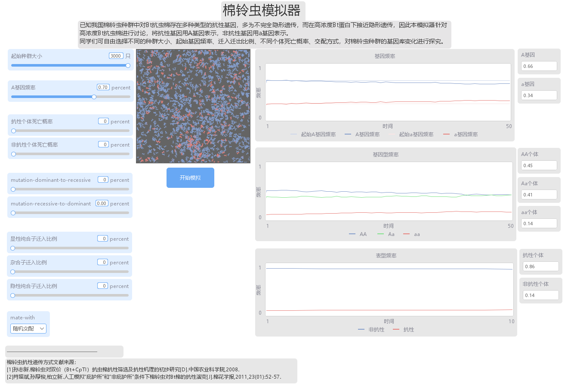This screenshot has width=571, height=392.
Task: Click the 抗性个体死亡概率 slider handle
Action: point(13,131)
